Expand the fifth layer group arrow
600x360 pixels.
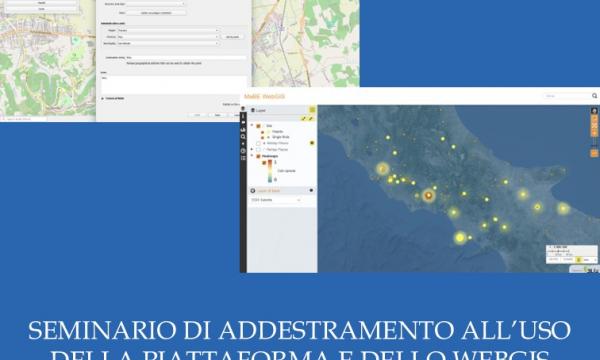252,149
